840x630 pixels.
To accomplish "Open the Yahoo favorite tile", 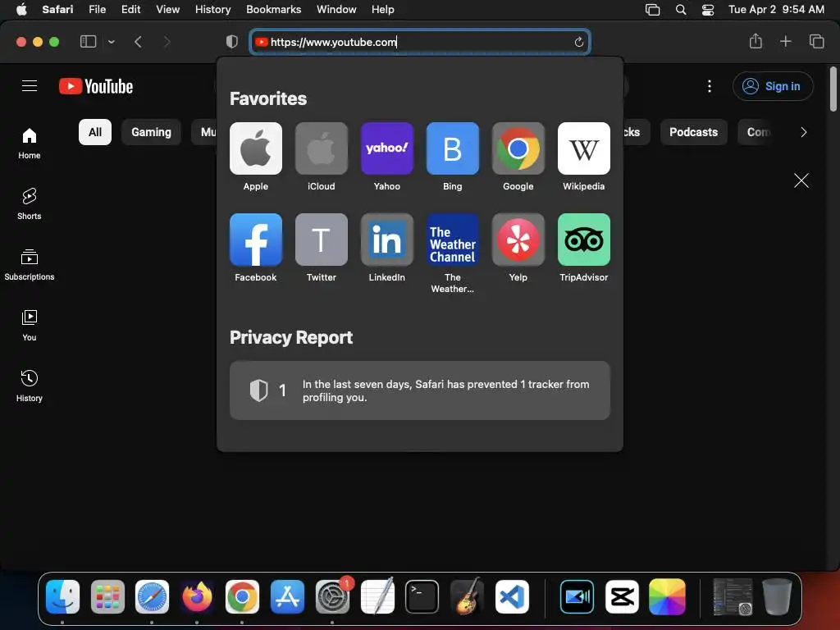I will tap(387, 148).
